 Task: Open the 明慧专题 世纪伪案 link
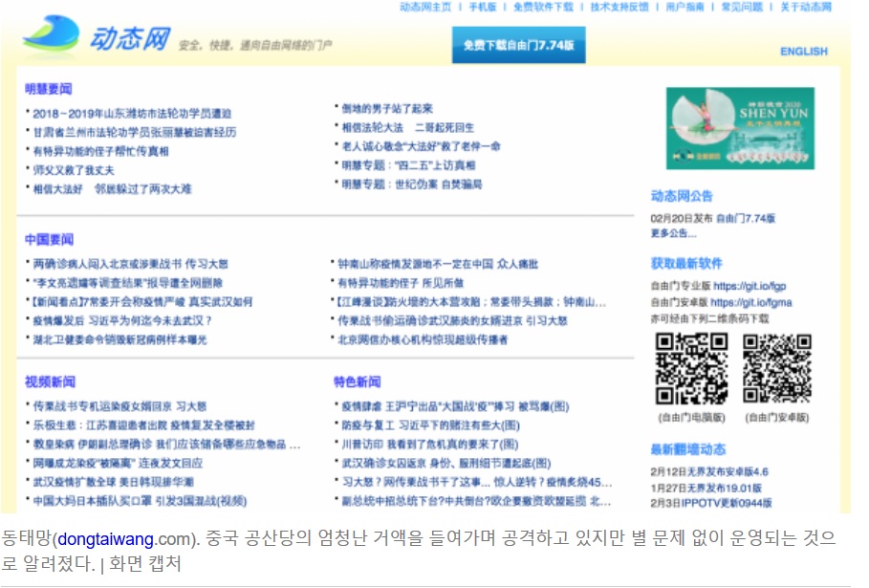click(x=411, y=184)
